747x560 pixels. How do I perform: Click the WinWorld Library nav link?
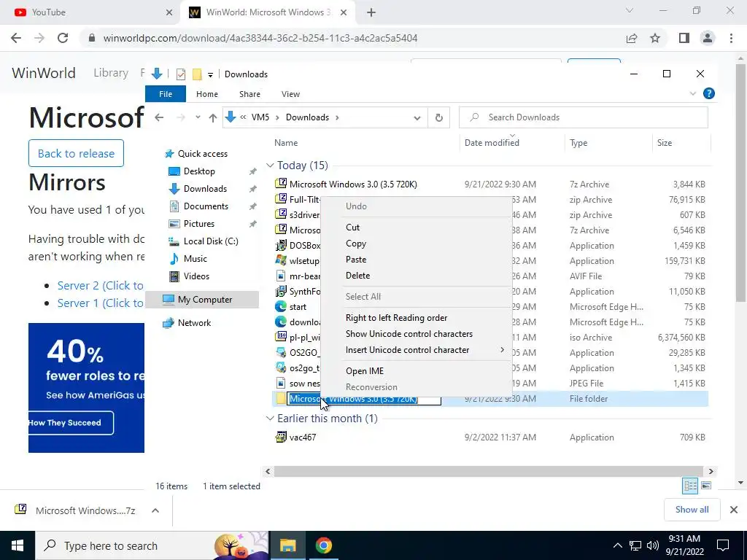click(x=111, y=73)
